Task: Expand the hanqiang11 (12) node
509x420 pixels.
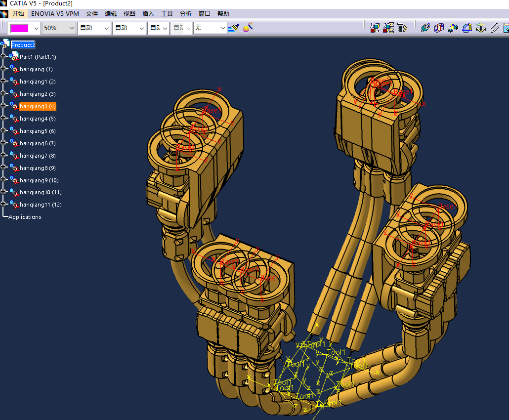Action: (3, 204)
